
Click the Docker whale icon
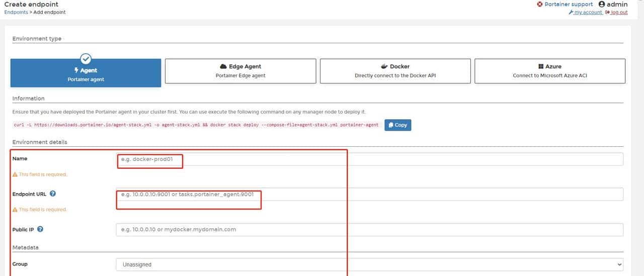tap(385, 66)
